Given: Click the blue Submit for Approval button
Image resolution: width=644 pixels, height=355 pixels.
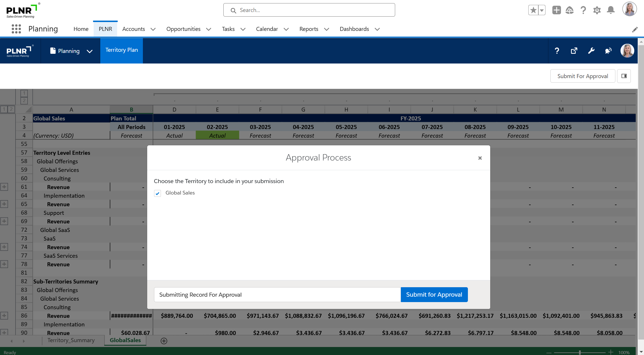Looking at the screenshot, I should pos(434,295).
